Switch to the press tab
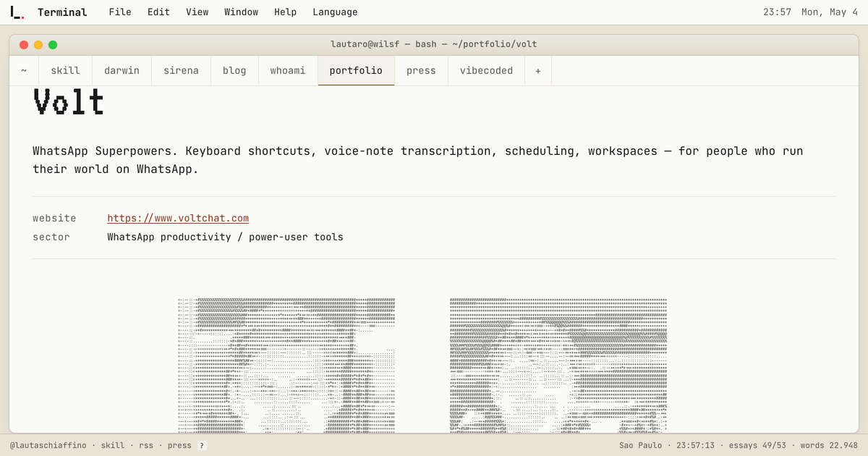The width and height of the screenshot is (868, 456). [421, 71]
